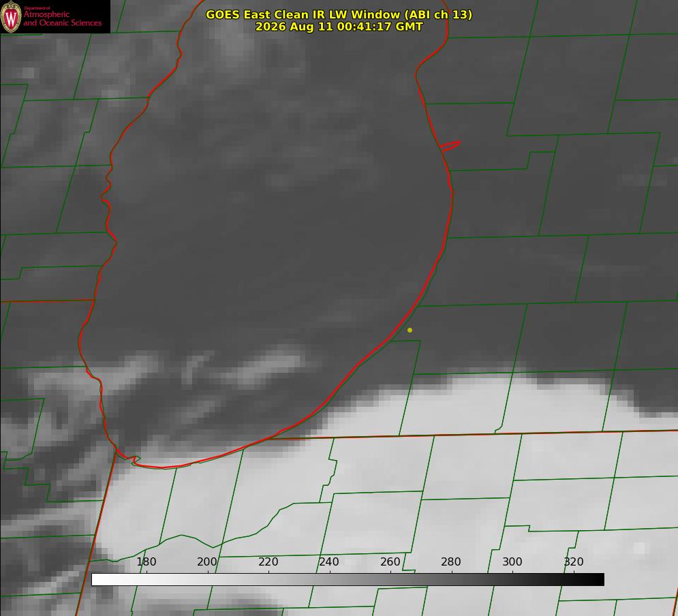678x616 pixels.
Task: Click the 220 label on the color scale
Action: pyautogui.click(x=268, y=561)
